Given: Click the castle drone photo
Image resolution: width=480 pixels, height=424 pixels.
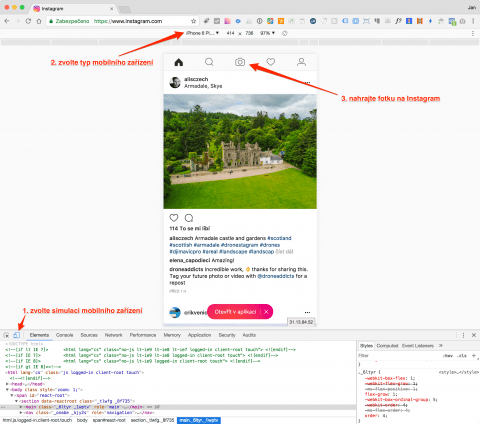Looking at the screenshot, I should [x=240, y=151].
